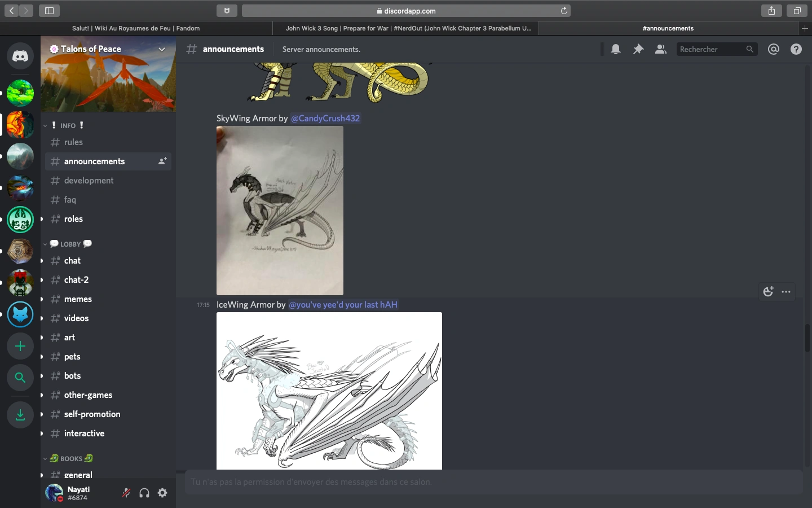Click the @CandyCrush432 mention link
The width and height of the screenshot is (812, 508).
coord(325,119)
